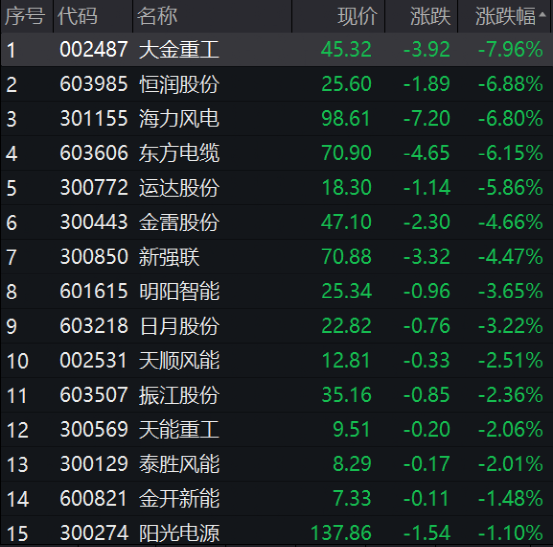Viewport: 553px width, 547px height.
Task: Click the 代码 column header
Action: click(77, 16)
